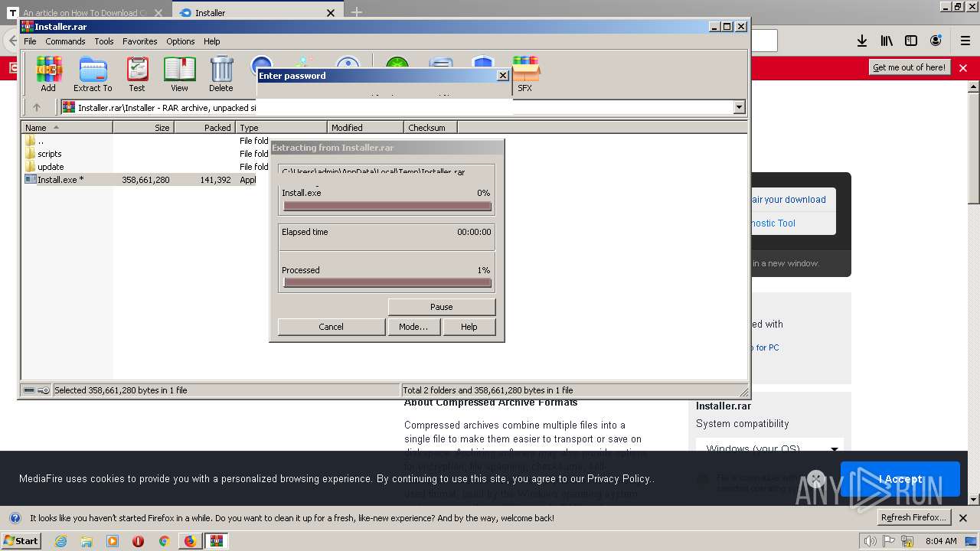
Task: Toggle Firefox sidebar icon
Action: [x=911, y=41]
